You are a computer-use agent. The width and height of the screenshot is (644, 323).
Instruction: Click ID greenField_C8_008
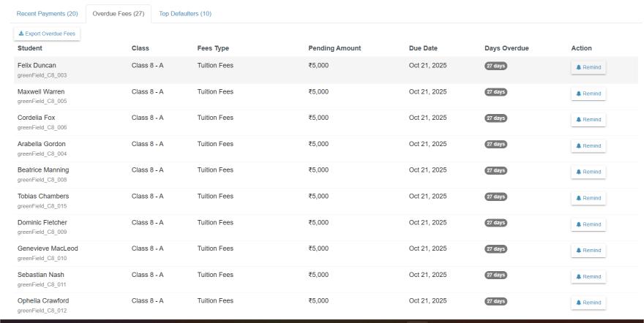pos(42,180)
